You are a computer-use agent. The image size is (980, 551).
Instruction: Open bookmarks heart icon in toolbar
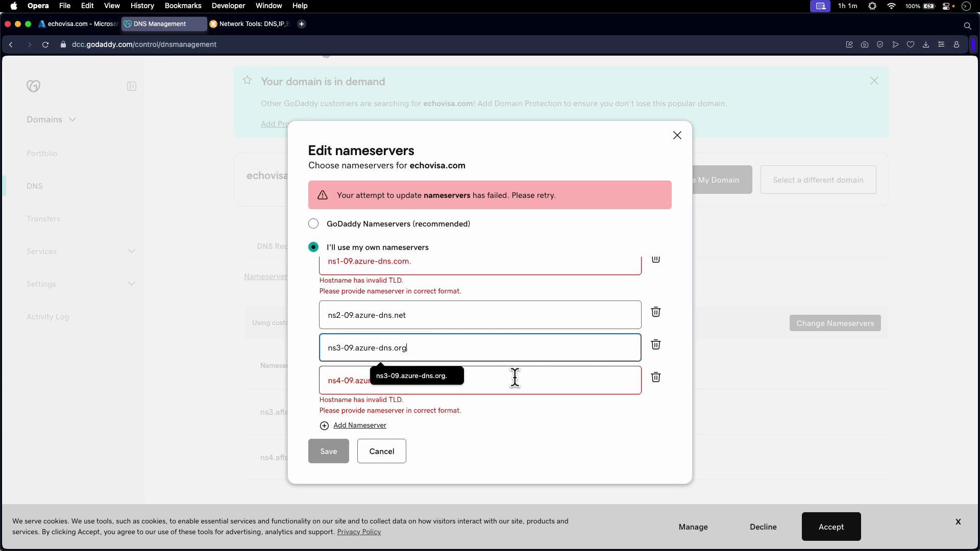pos(911,44)
